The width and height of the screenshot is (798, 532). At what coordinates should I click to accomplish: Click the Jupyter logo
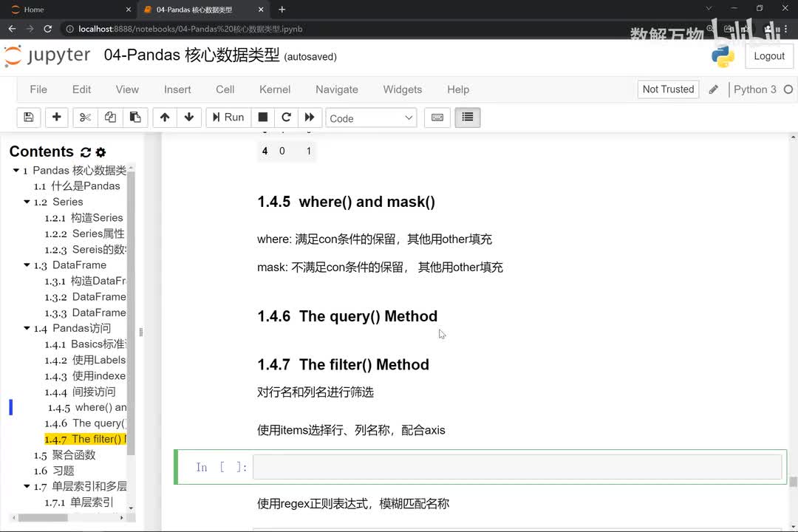47,55
